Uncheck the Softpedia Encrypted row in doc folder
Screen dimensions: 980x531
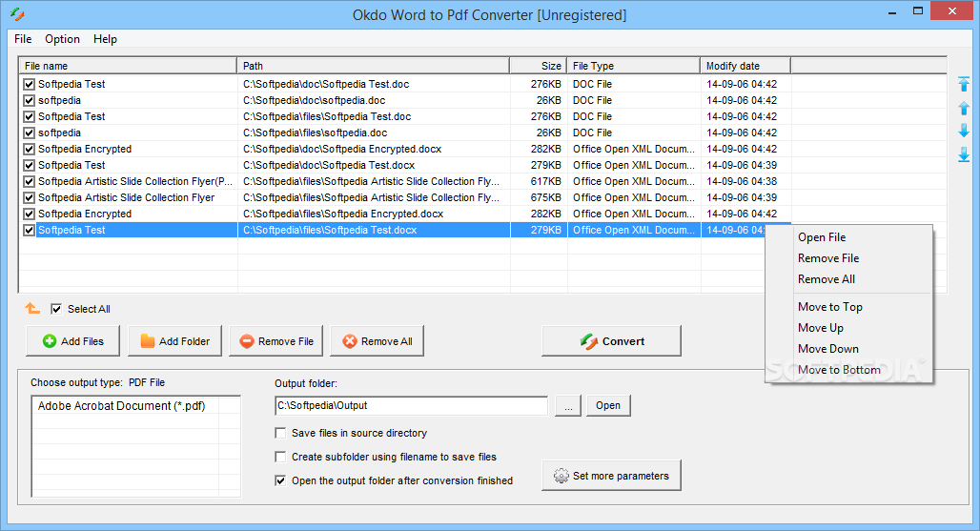[x=29, y=149]
